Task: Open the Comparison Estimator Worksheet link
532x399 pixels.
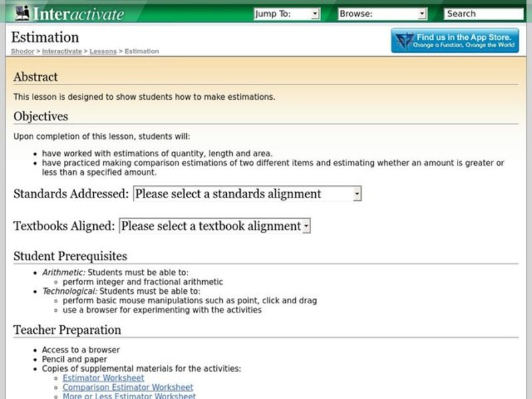Action: coord(128,387)
